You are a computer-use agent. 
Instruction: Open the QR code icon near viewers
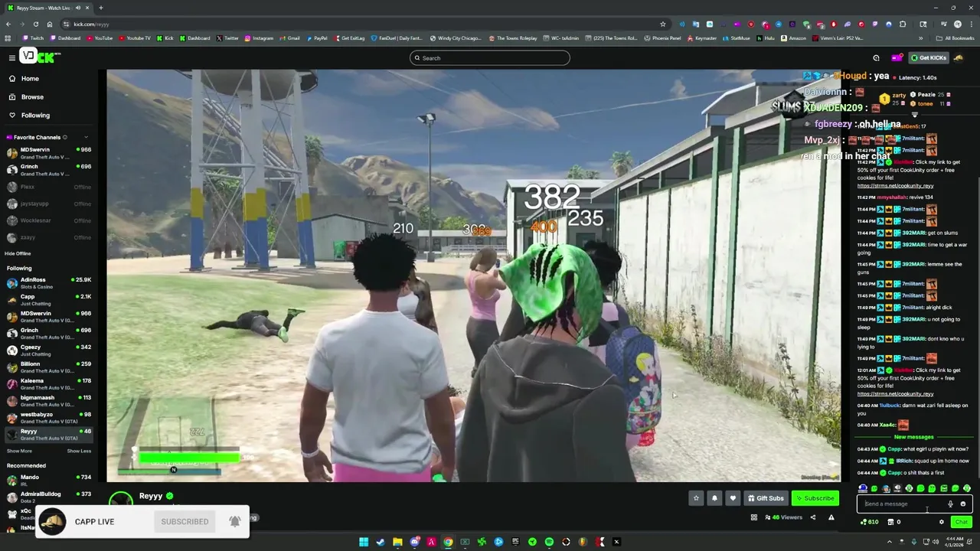754,517
